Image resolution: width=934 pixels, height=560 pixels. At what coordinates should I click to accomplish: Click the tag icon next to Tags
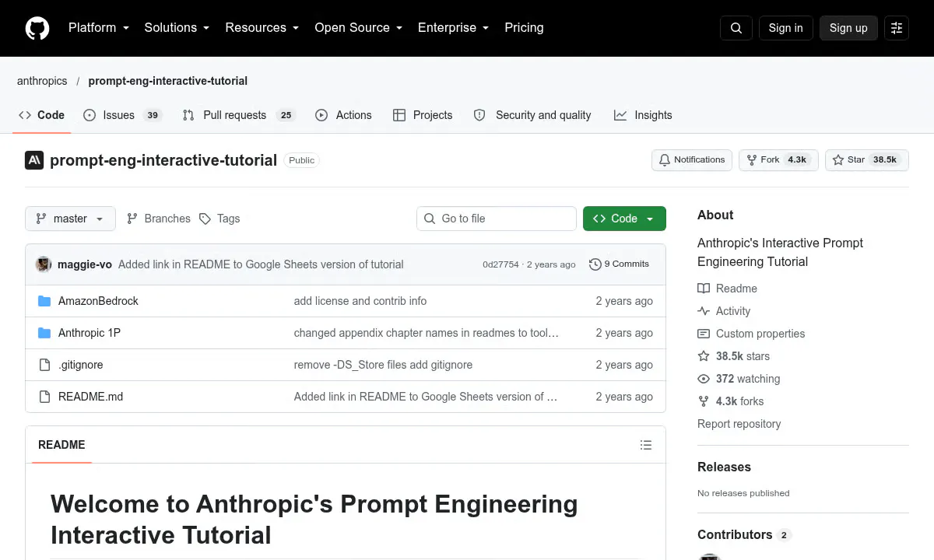[205, 219]
